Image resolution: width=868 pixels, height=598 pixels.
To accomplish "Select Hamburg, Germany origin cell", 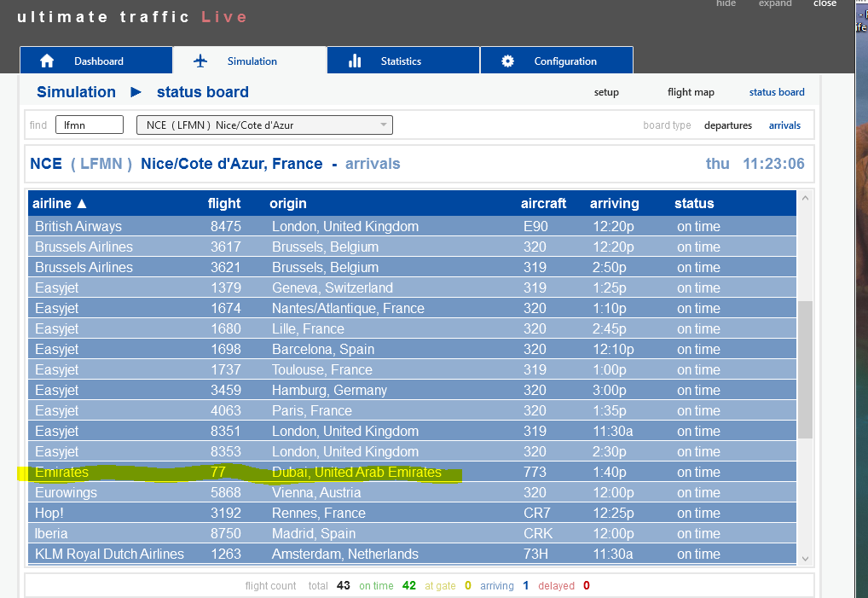I will 329,391.
